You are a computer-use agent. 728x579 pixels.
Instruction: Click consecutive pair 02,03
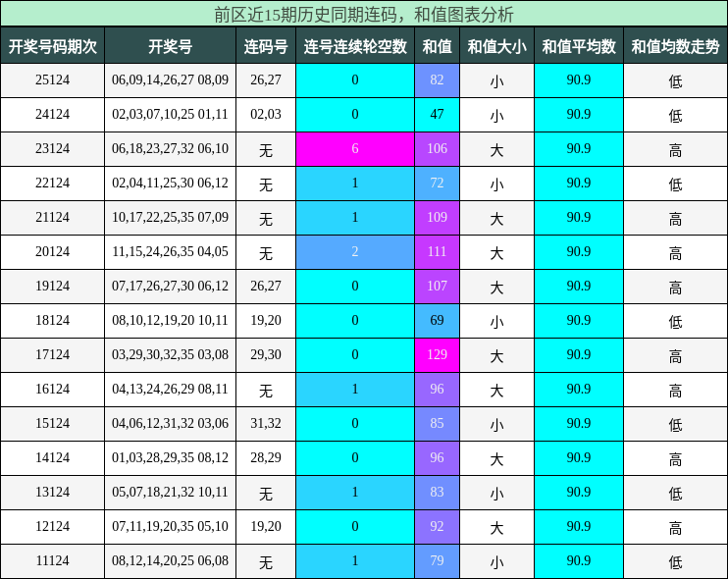266,114
